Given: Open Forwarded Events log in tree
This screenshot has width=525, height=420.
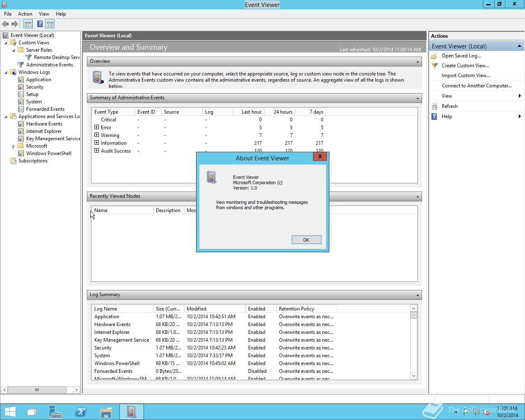Looking at the screenshot, I should (45, 109).
